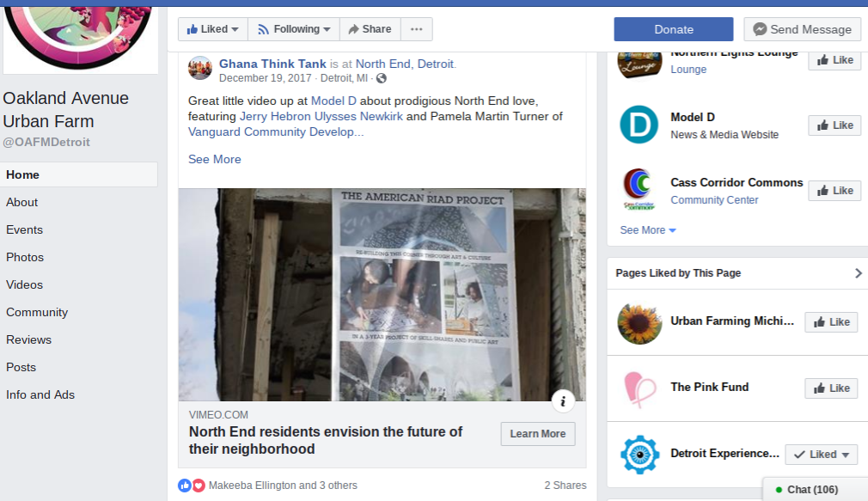Click the Urban Farming Michigan sunflower icon
Image resolution: width=868 pixels, height=501 pixels.
[x=639, y=323]
